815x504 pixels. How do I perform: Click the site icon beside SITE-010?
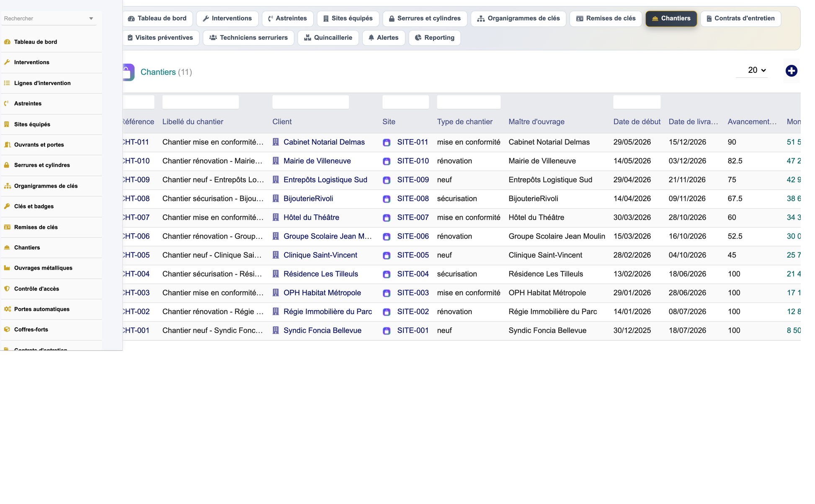point(387,162)
